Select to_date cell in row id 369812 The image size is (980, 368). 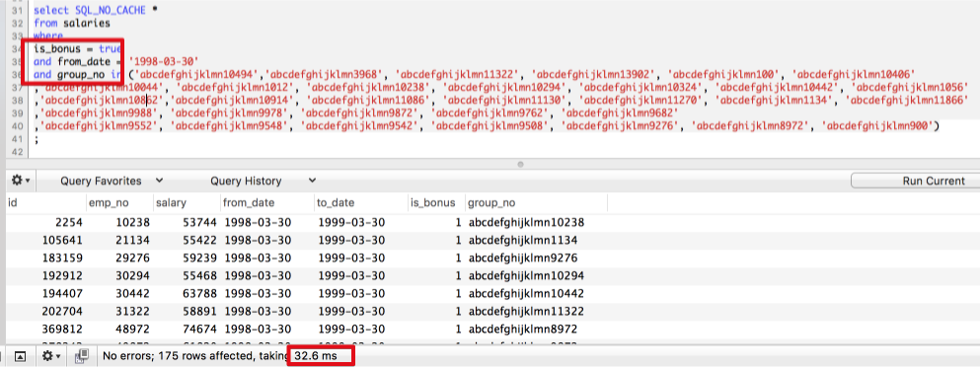pos(351,329)
